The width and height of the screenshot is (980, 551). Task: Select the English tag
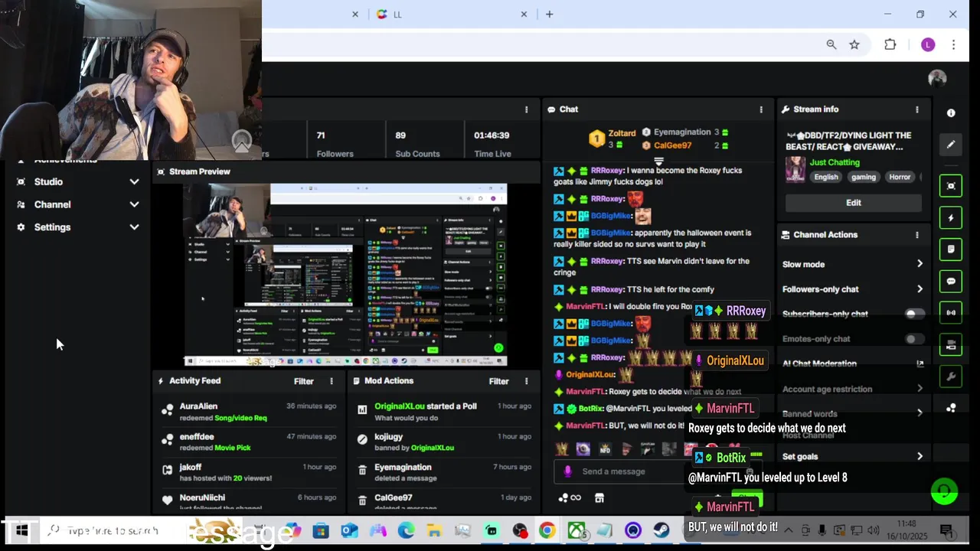click(826, 177)
